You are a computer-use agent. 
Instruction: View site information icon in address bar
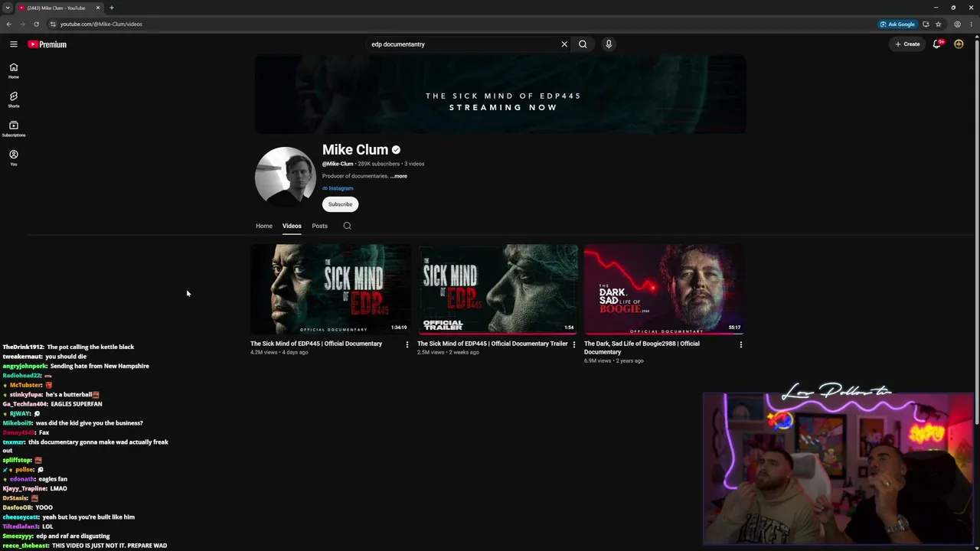52,24
